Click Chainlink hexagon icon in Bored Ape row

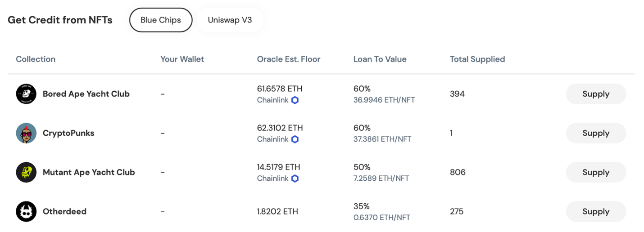pos(295,100)
